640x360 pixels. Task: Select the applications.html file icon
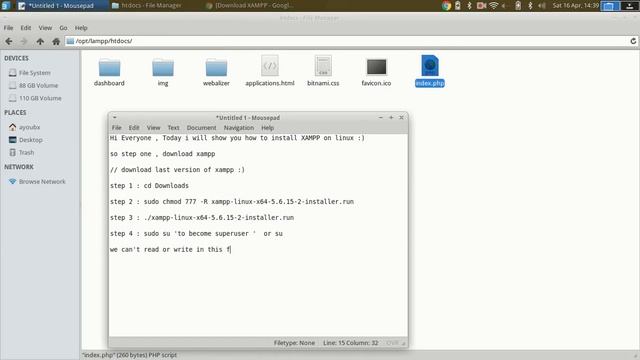[270, 66]
